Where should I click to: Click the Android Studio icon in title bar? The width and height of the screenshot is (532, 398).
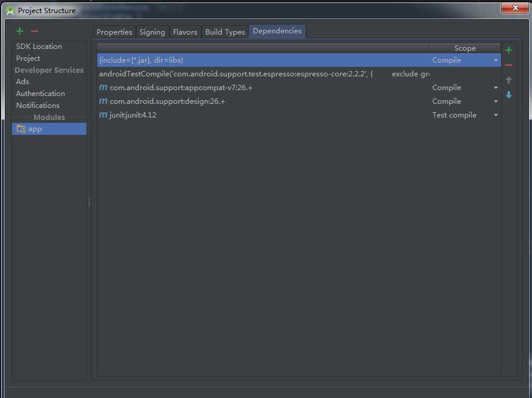(x=10, y=11)
